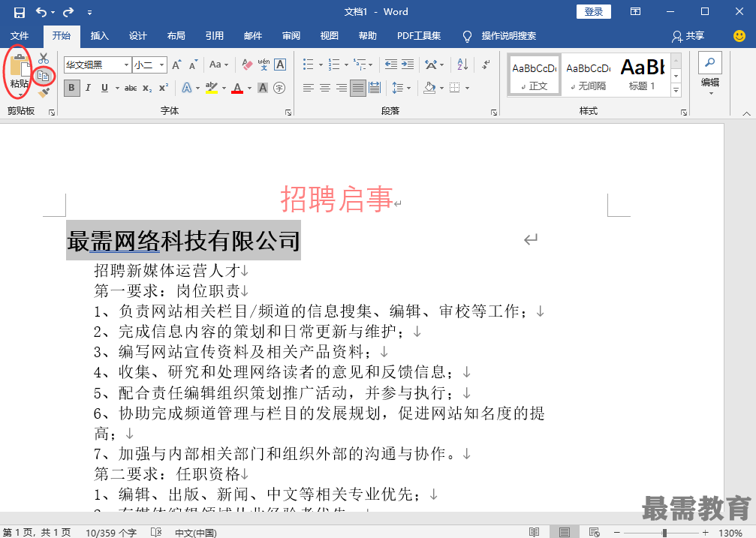
Task: Switch to the 审阅 tab
Action: (291, 36)
